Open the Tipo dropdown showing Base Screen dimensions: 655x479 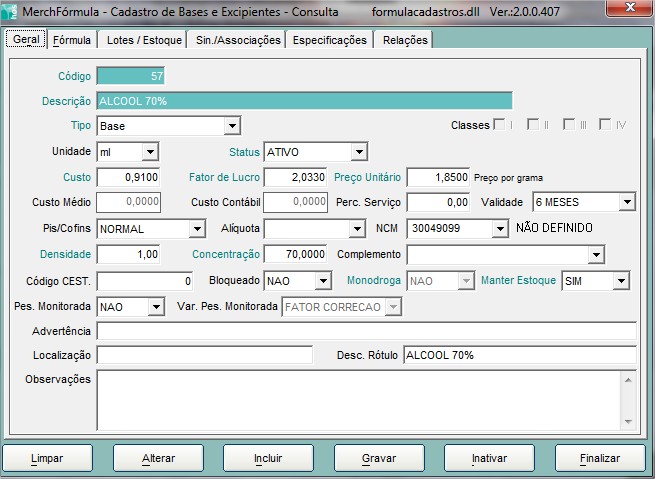[x=232, y=126]
